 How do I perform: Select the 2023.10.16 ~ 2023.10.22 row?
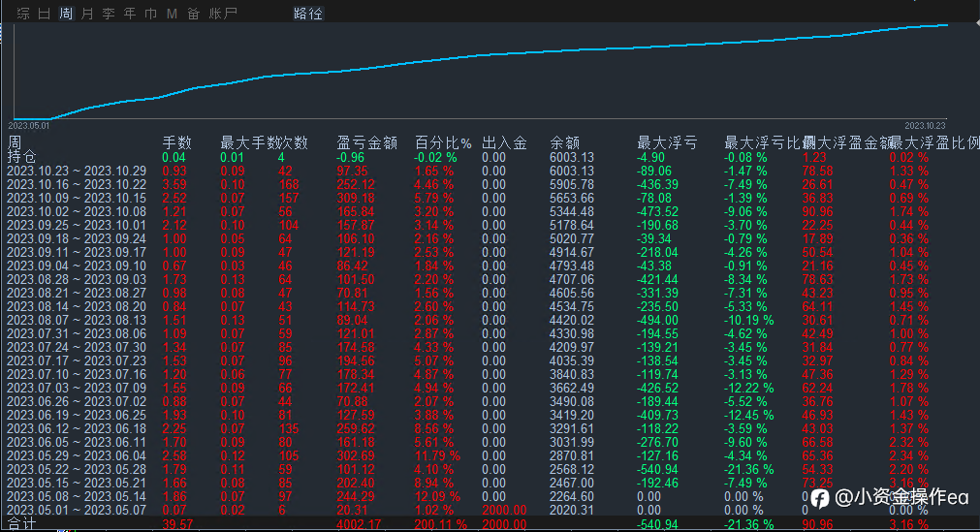point(490,184)
